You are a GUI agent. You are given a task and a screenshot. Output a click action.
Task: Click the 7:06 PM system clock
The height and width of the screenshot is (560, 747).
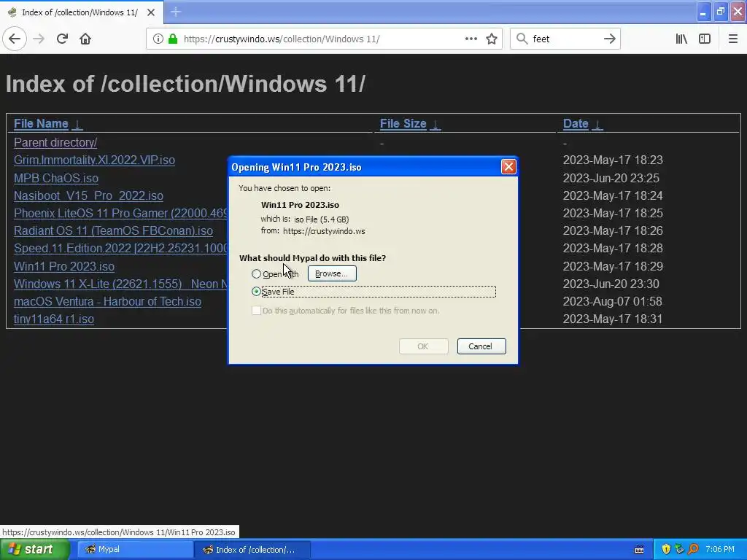[720, 550]
